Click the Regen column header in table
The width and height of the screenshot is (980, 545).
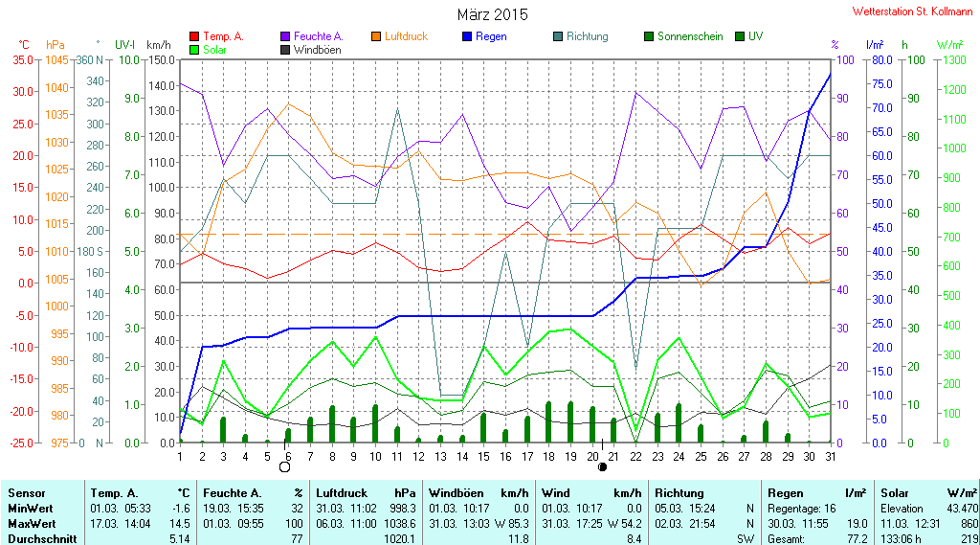coord(785,493)
